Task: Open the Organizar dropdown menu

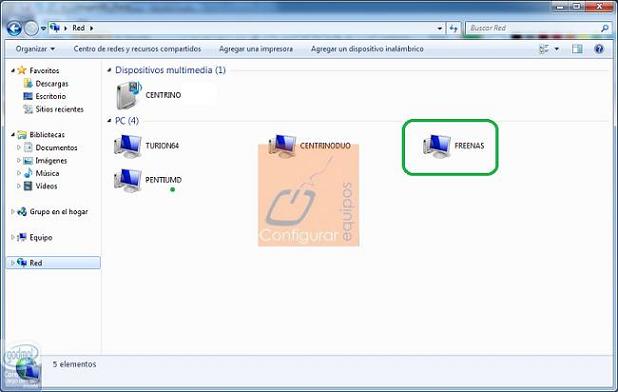Action: tap(35, 49)
